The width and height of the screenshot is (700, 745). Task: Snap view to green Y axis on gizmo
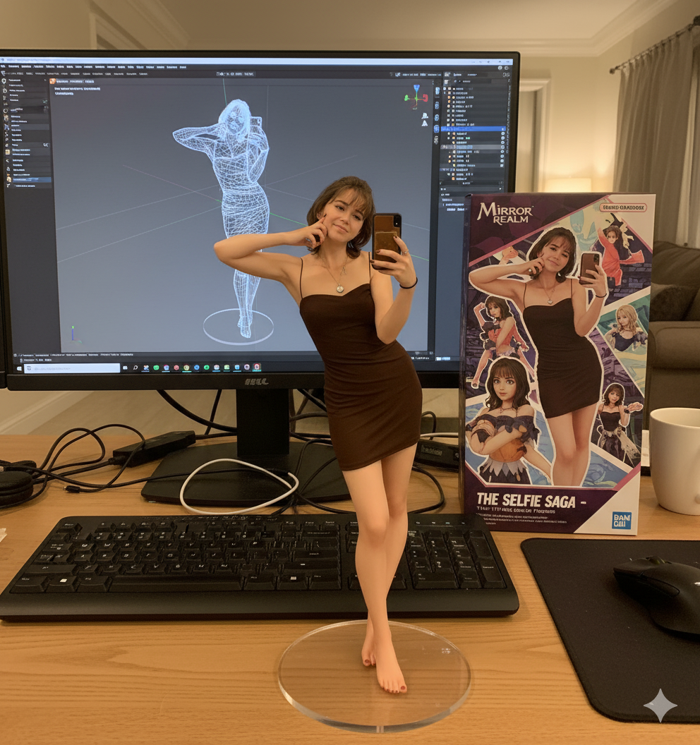[x=406, y=98]
